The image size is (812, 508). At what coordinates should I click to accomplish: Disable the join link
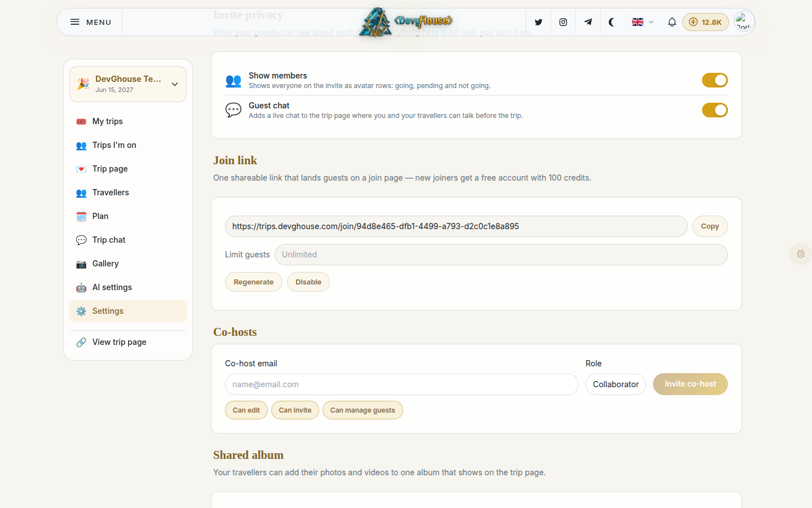pos(308,282)
